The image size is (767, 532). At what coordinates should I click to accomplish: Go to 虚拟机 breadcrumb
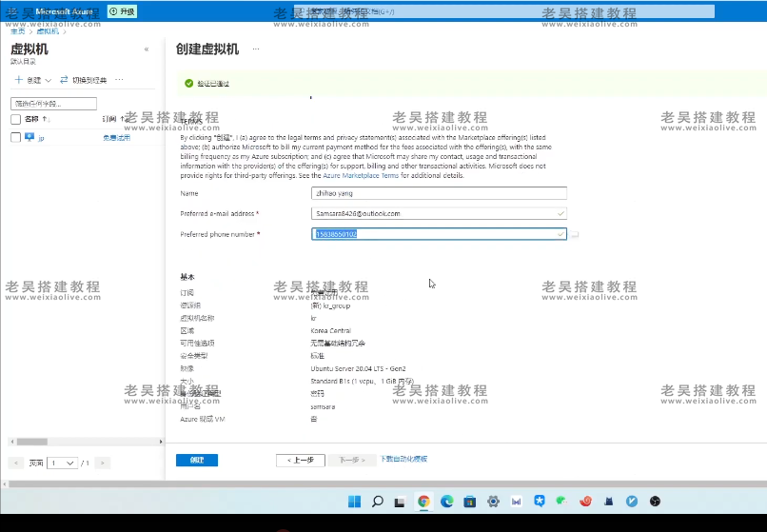click(48, 31)
